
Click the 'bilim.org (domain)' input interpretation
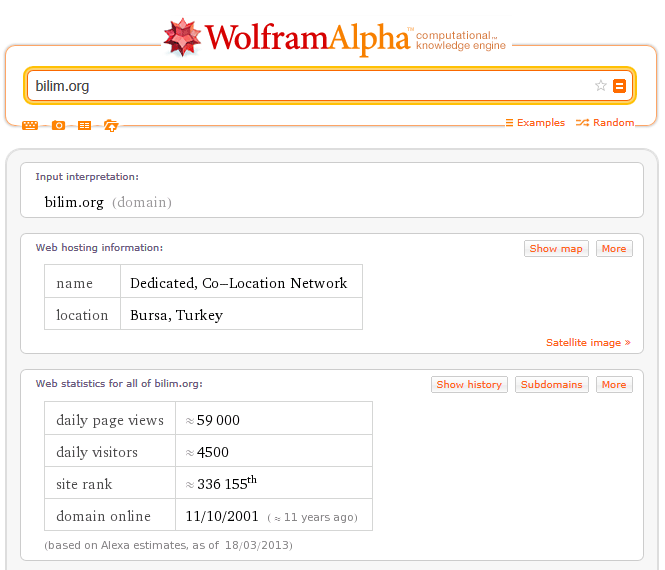pyautogui.click(x=108, y=202)
